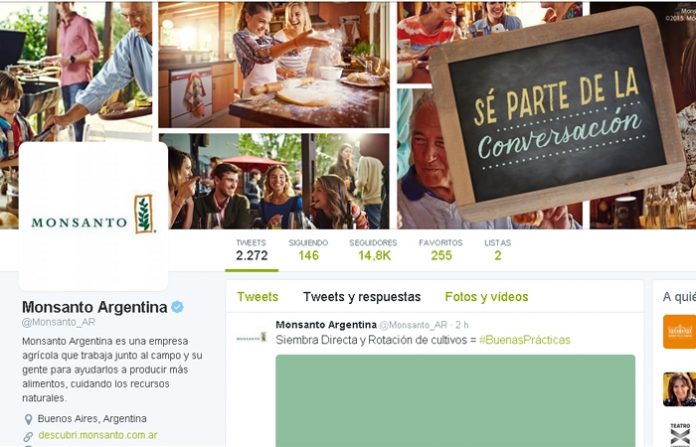
Task: Open the Tweets y respuestas tab
Action: pyautogui.click(x=362, y=297)
